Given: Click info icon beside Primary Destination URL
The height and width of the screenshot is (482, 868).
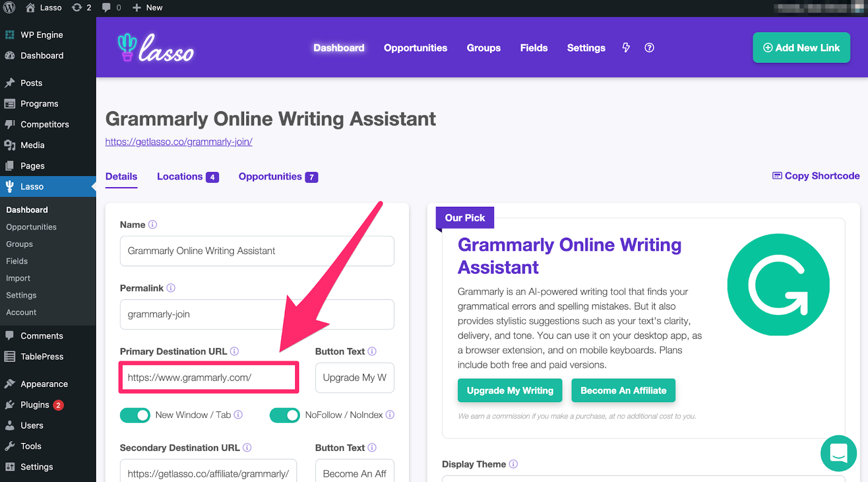Looking at the screenshot, I should (x=234, y=351).
